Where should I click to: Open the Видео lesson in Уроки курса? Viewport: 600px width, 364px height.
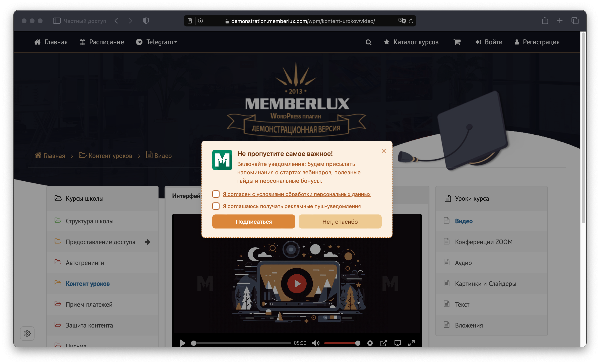(491, 221)
